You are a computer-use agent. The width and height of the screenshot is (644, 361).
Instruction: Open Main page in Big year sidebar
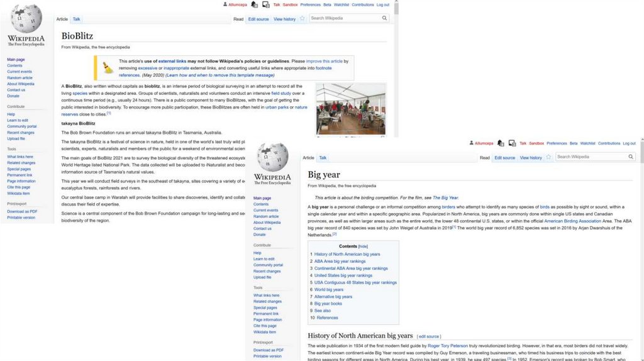pyautogui.click(x=262, y=198)
